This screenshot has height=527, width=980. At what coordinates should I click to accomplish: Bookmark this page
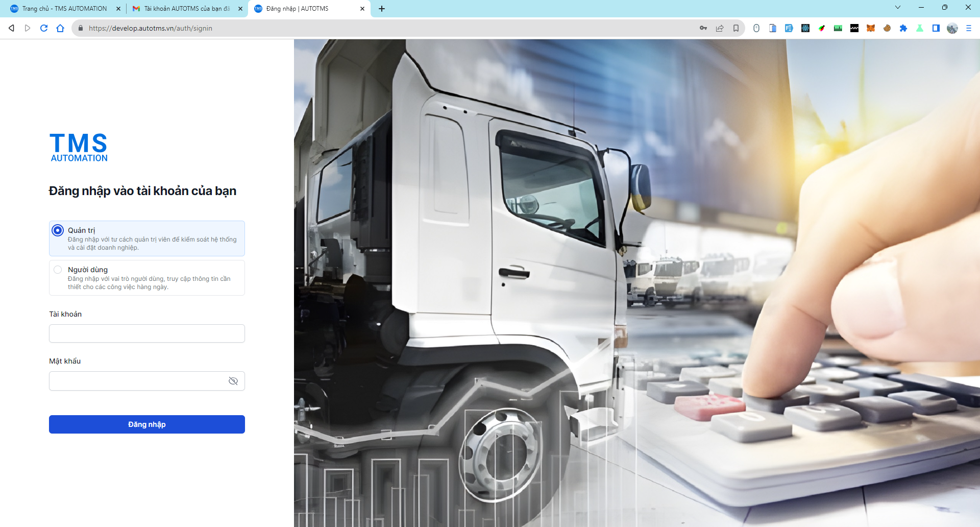point(736,28)
